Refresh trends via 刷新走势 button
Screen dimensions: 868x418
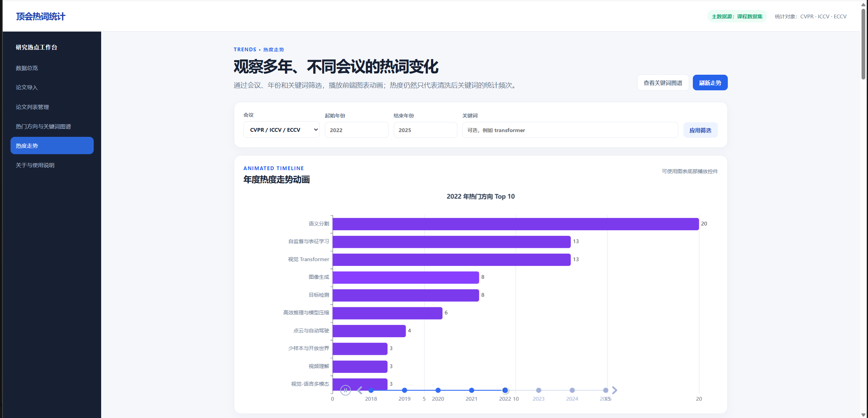coord(710,83)
